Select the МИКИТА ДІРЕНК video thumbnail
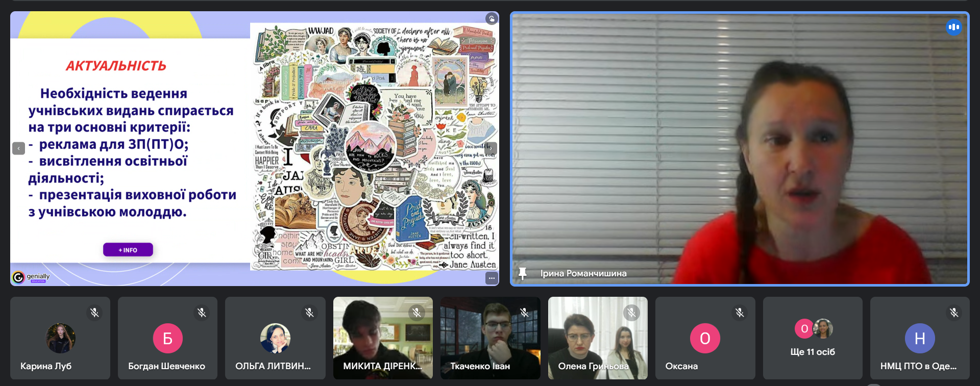The width and height of the screenshot is (980, 386). pyautogui.click(x=383, y=337)
